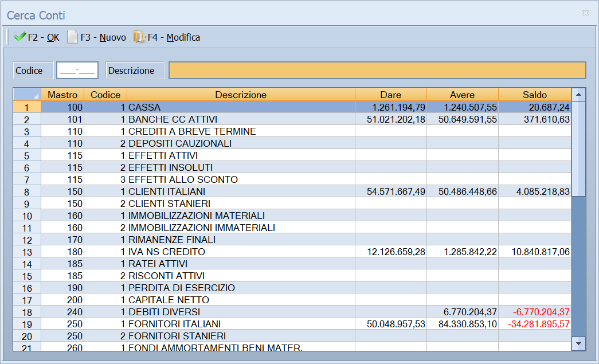
Task: Select the EFFETTI INSOLUTI account
Action: 292,168
